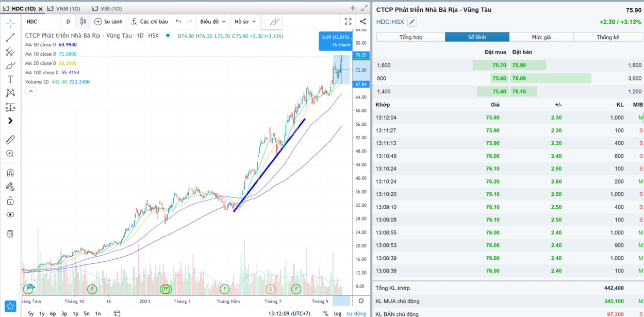Viewport: 644px width, 317px height.
Task: Toggle lock all drawing tools
Action: coord(10,201)
